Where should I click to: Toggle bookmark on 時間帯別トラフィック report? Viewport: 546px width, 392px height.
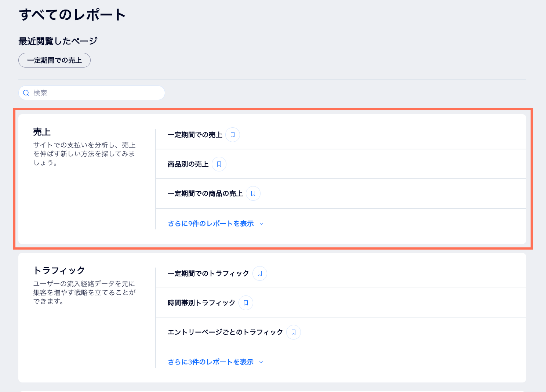coord(246,303)
